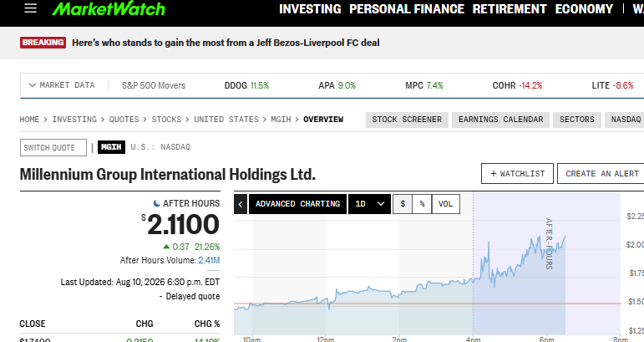Open the Nasdaq page button
The width and height of the screenshot is (644, 342).
[x=626, y=120]
